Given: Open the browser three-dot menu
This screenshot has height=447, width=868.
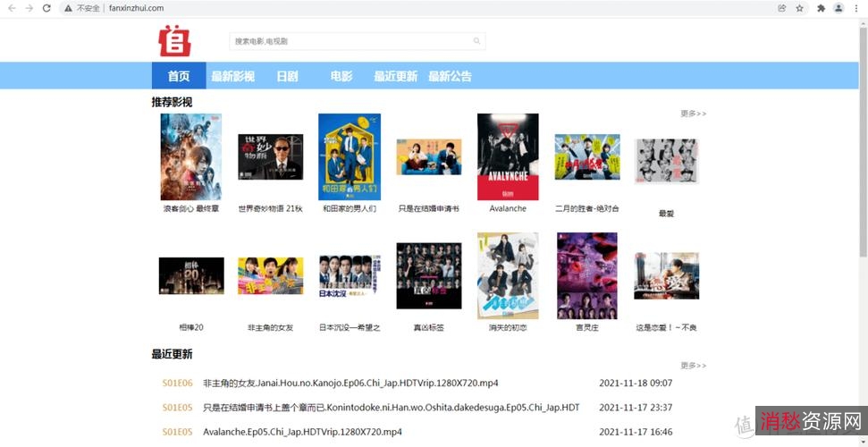Looking at the screenshot, I should pos(857,8).
